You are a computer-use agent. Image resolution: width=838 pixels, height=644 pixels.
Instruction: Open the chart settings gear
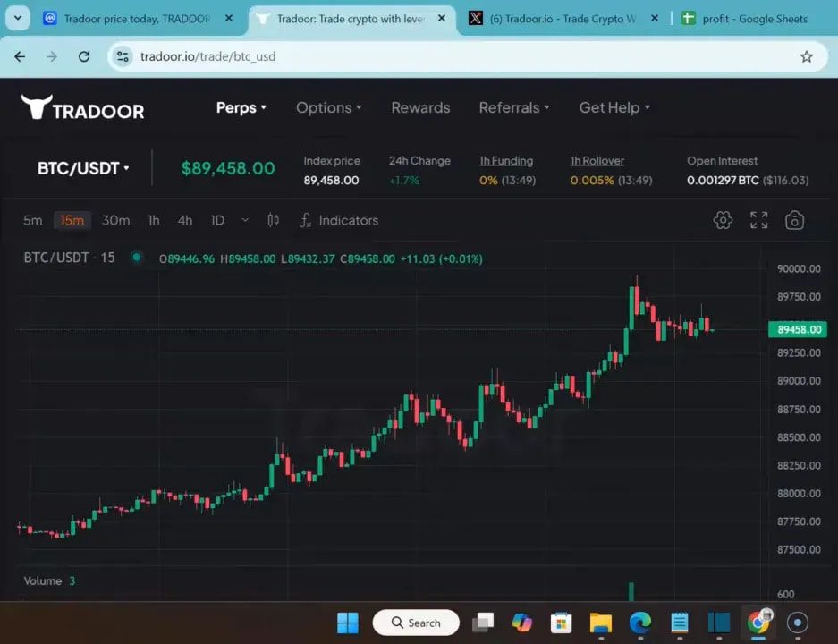point(723,219)
